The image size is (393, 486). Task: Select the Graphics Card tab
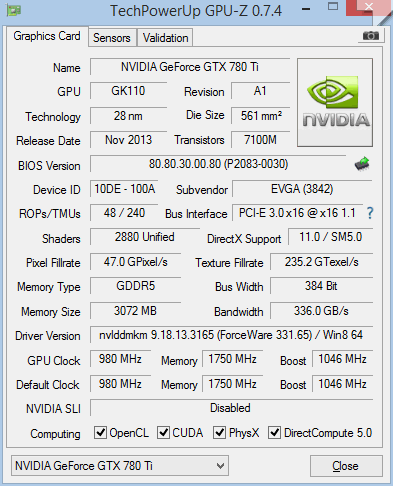coord(47,36)
